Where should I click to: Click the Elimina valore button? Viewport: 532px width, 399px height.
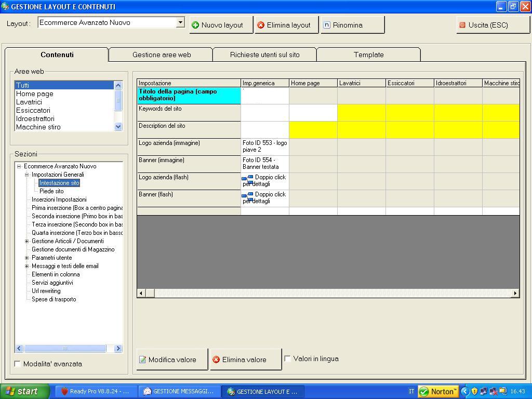(246, 360)
